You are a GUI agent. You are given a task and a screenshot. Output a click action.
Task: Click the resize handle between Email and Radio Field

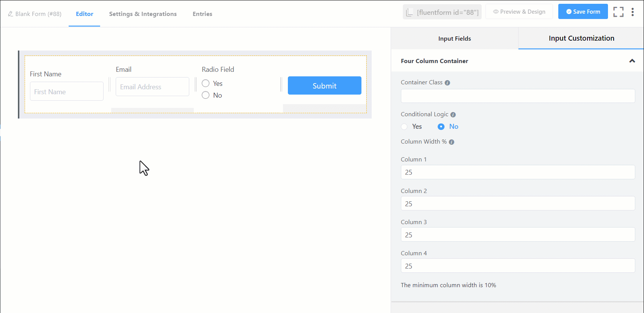point(196,84)
